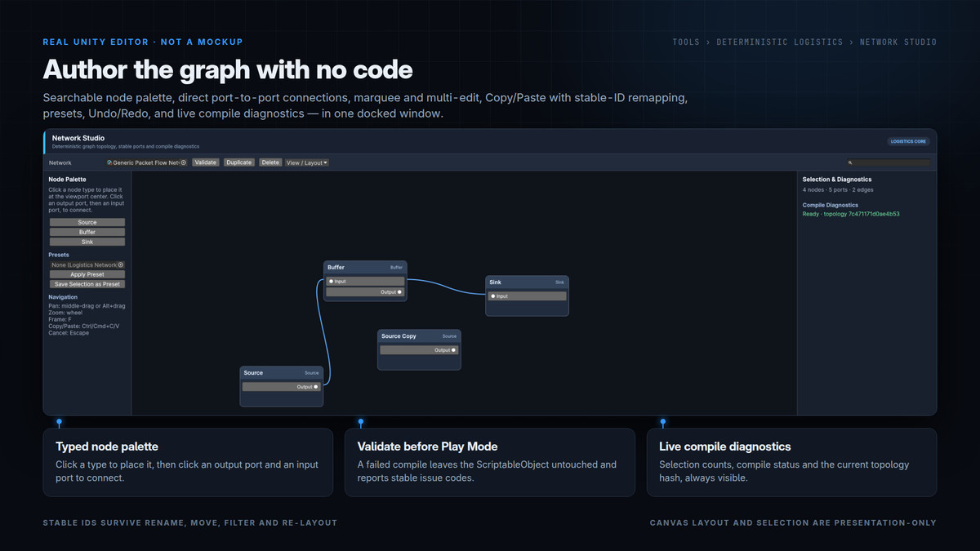
Task: Click the "Zoom: wheel" hint
Action: point(65,313)
